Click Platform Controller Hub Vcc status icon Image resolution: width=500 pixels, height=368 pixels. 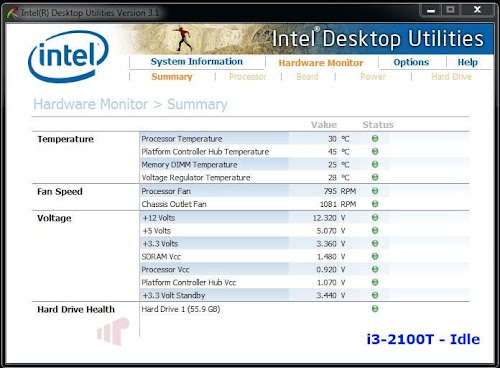point(375,282)
